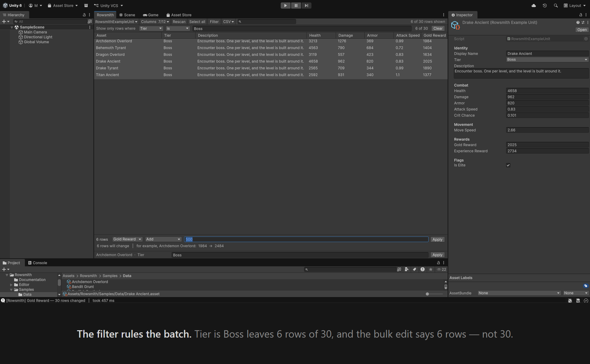The width and height of the screenshot is (590, 364).
Task: Lock the Hierarchy panel
Action: tap(84, 15)
